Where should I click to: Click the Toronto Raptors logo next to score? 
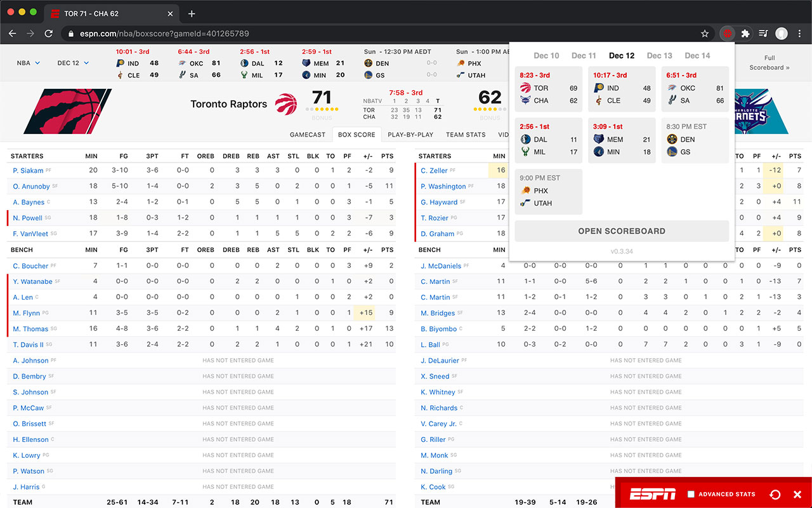click(x=285, y=104)
